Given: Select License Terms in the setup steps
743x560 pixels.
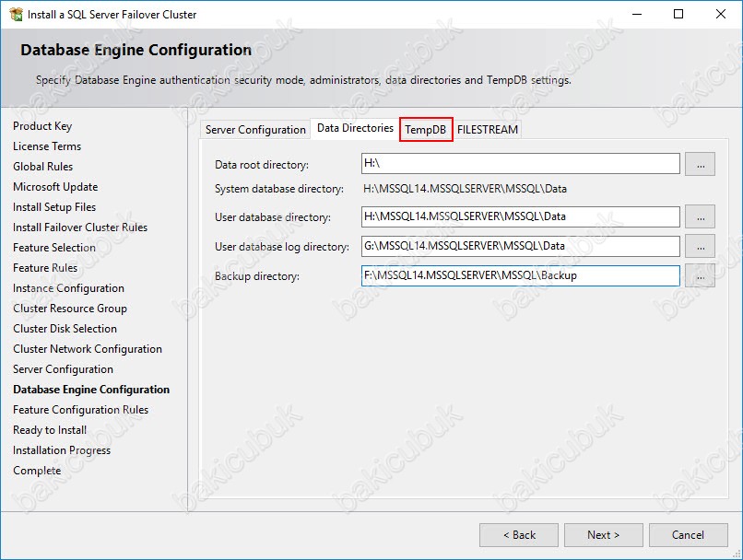Looking at the screenshot, I should coord(47,146).
